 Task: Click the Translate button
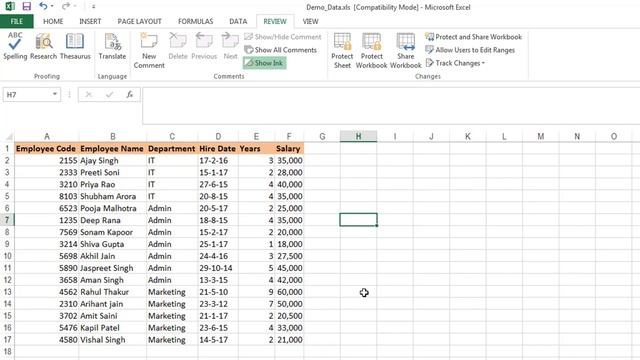pos(112,46)
